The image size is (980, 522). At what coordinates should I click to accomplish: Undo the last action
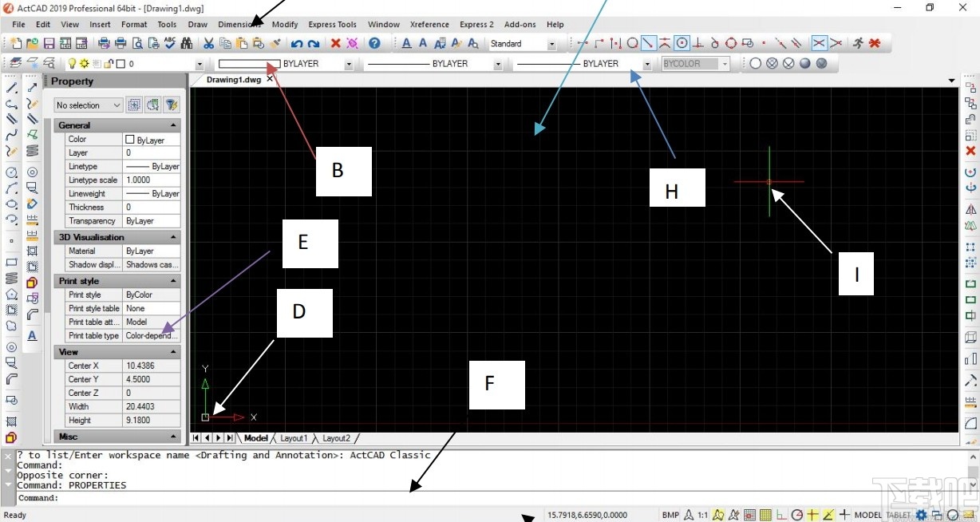click(x=296, y=43)
